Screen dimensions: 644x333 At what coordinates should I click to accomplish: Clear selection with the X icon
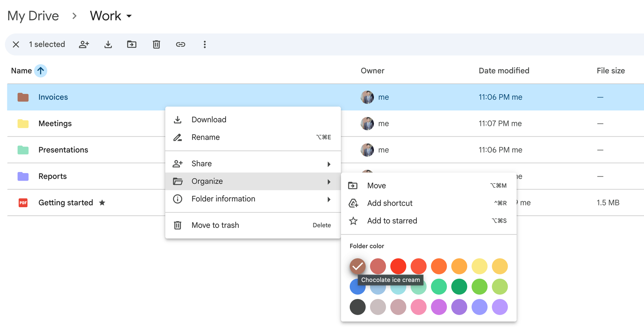pos(16,45)
